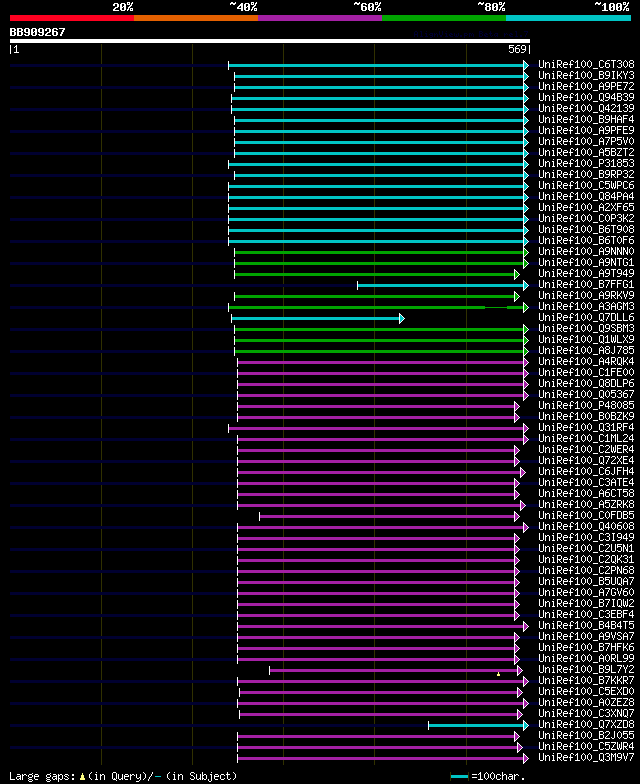640x784 pixels.
Task: Click the cyan alignment bar for UniRef100_C6T308
Action: [376, 66]
